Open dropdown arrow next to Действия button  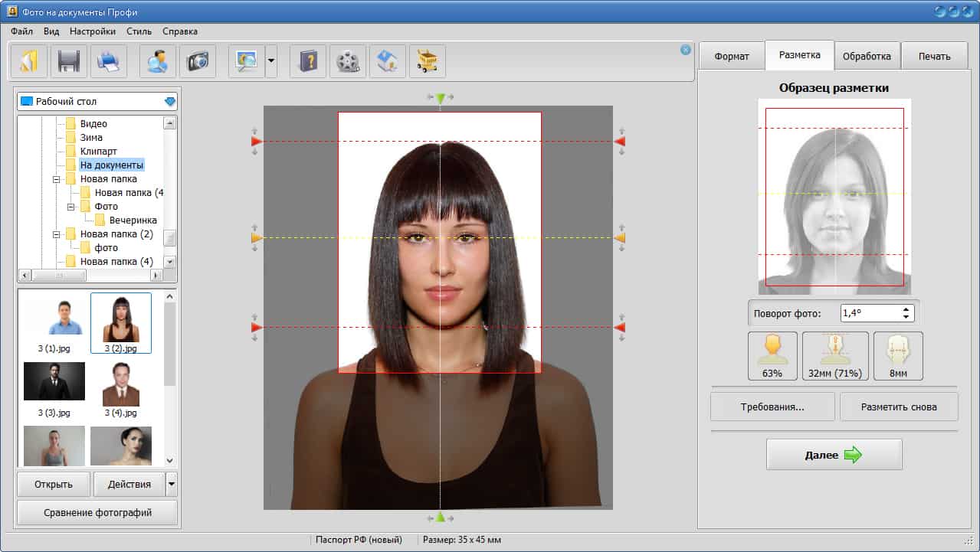tap(172, 484)
